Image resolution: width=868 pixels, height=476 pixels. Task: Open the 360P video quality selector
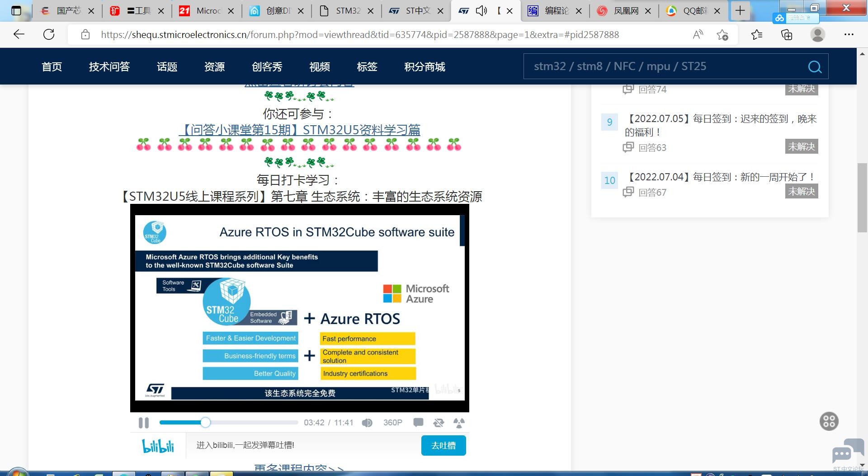click(392, 423)
